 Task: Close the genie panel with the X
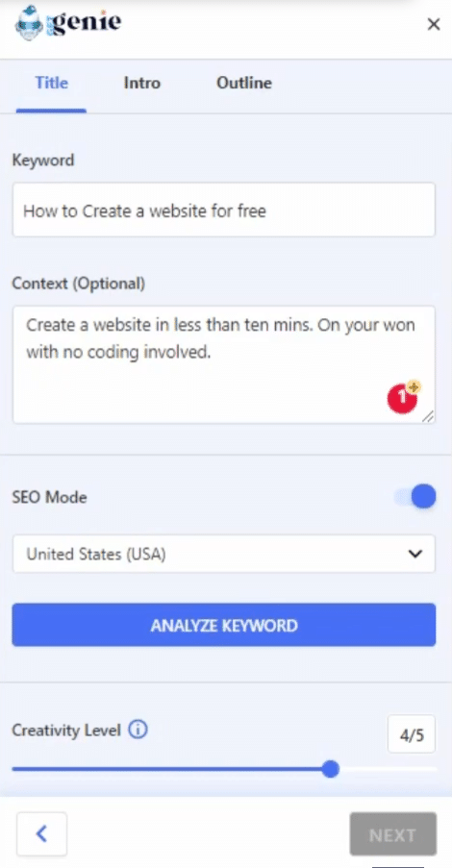tap(434, 24)
